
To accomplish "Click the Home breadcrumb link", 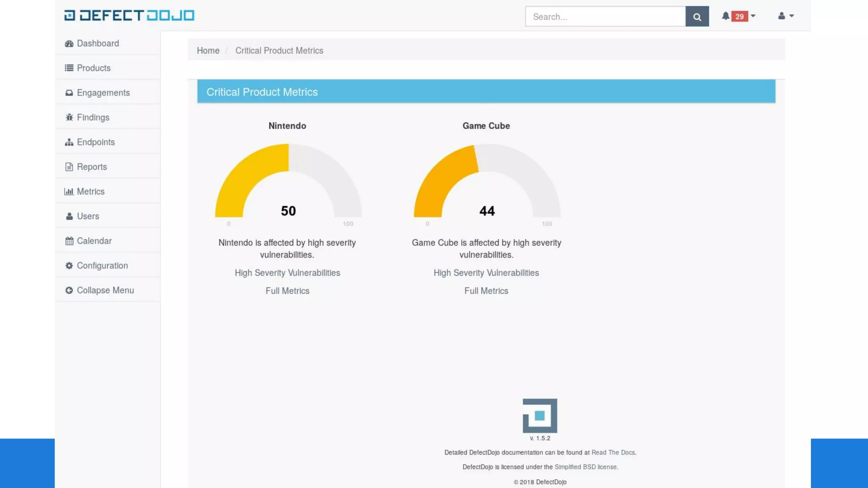I will [x=208, y=50].
